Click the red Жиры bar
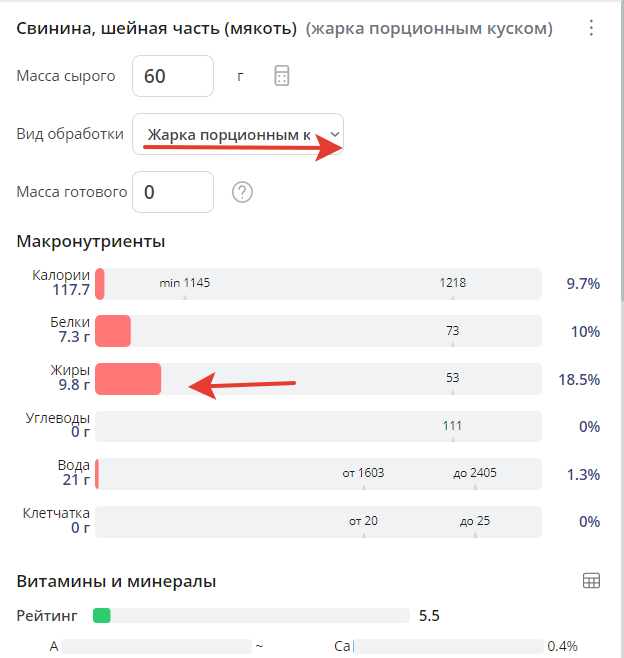 point(128,379)
